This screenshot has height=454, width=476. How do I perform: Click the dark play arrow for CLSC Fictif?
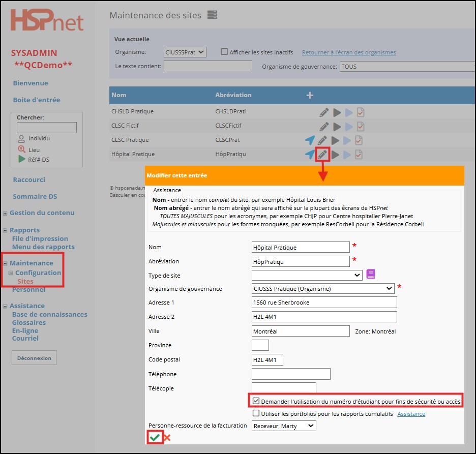point(336,127)
